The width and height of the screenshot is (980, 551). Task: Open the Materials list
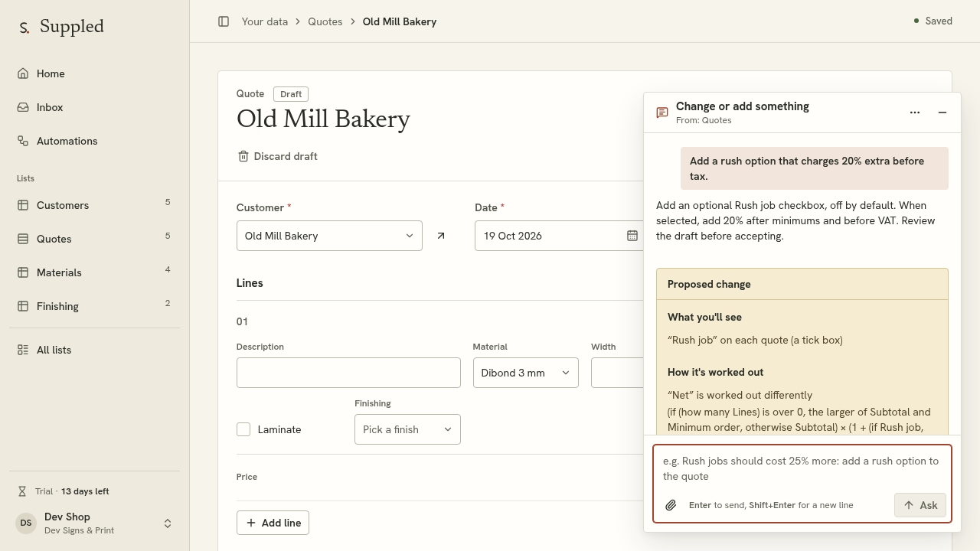click(95, 272)
